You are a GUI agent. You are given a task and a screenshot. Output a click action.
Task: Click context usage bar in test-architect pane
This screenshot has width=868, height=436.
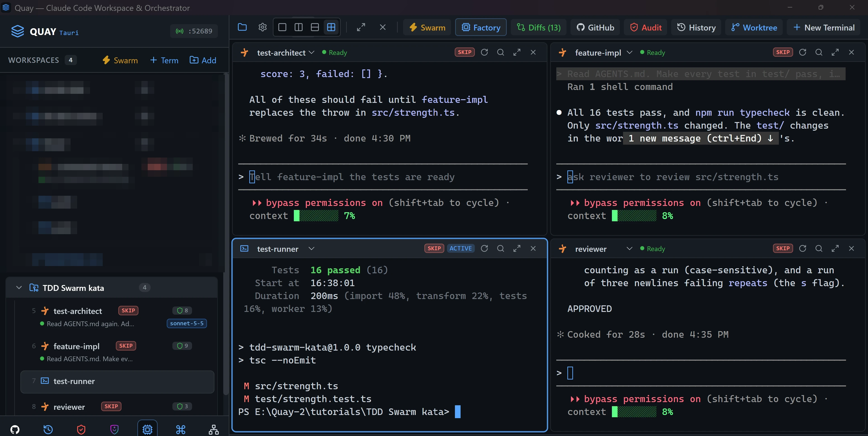pyautogui.click(x=316, y=216)
